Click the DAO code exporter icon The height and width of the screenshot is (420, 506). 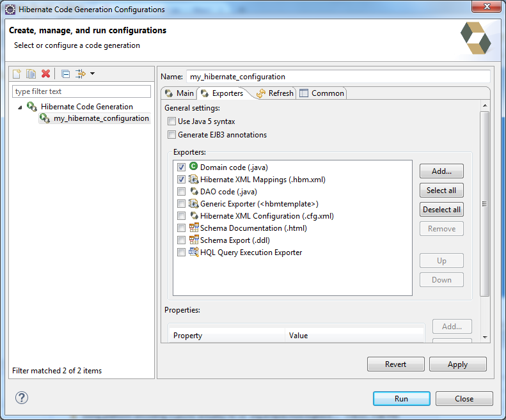[194, 191]
